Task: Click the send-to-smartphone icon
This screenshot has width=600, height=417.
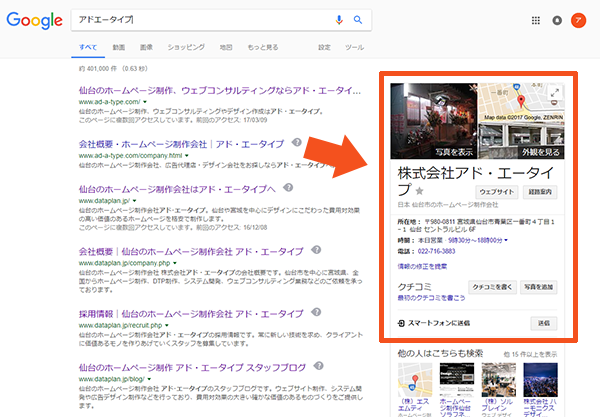Action: point(401,323)
